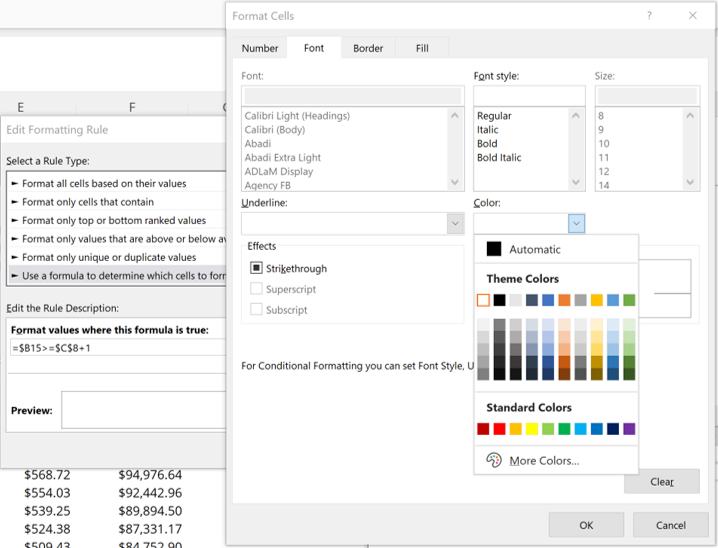Select the Automatic black color square
Screen dimensions: 718x548
pyautogui.click(x=494, y=249)
